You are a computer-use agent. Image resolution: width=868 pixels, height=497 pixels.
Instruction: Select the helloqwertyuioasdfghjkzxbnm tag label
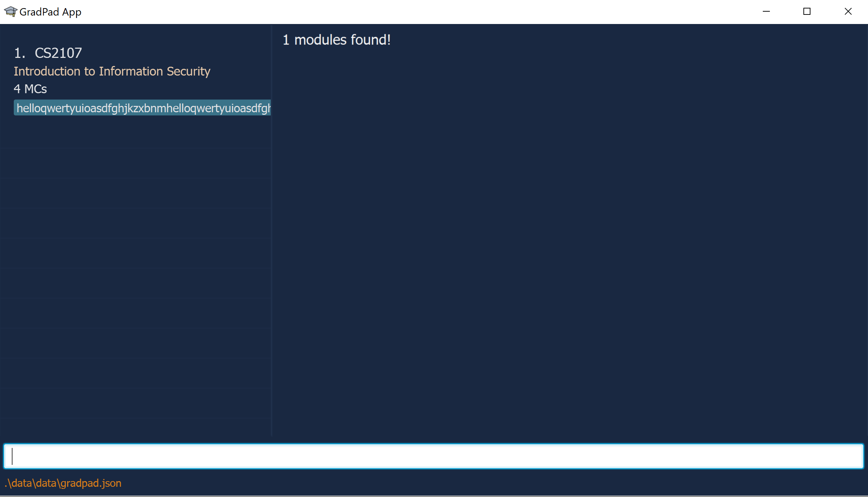point(143,108)
